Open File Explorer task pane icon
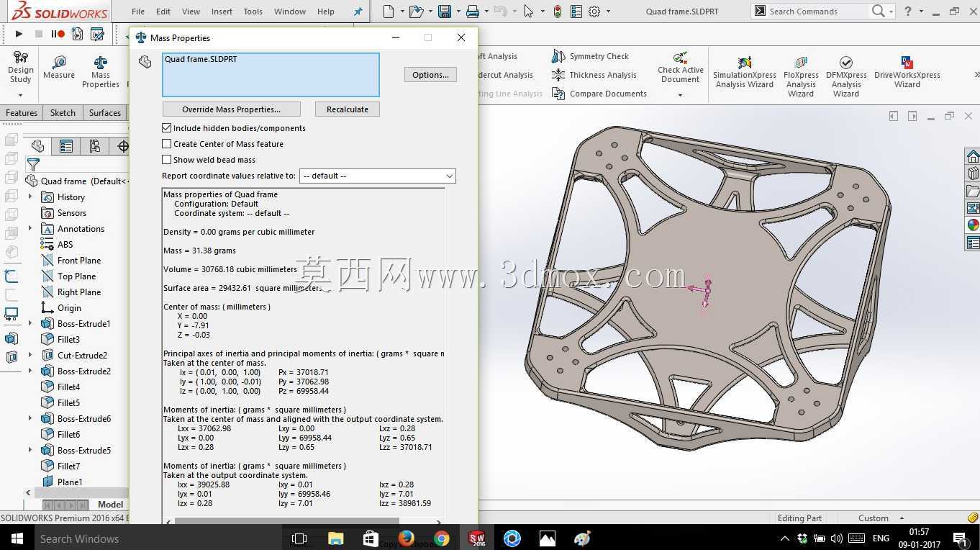980x550 pixels. coord(973,191)
